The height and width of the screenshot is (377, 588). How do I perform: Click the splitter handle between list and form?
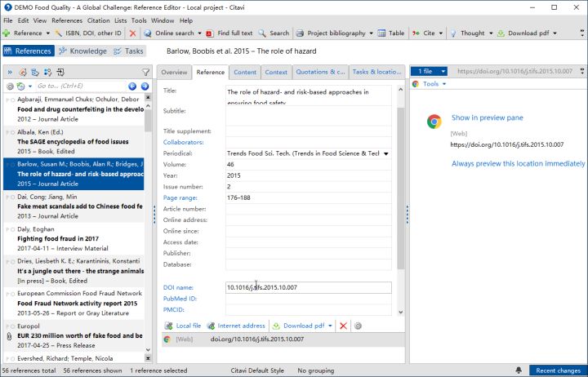coord(154,215)
